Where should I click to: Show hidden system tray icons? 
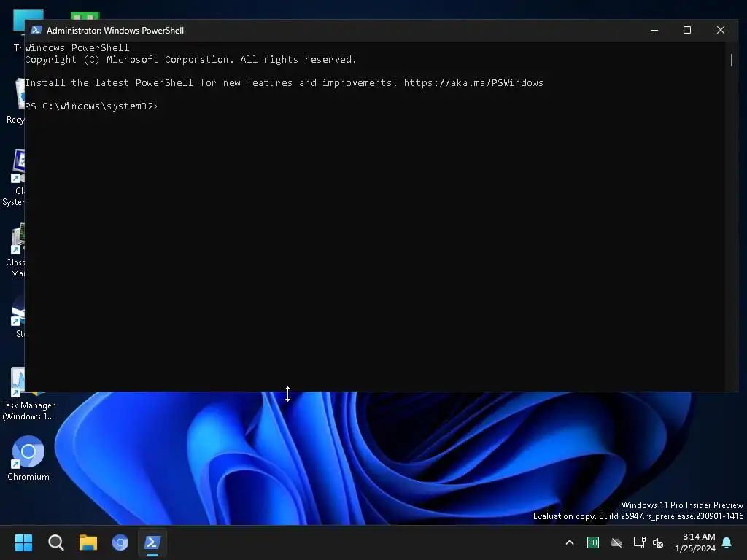569,542
